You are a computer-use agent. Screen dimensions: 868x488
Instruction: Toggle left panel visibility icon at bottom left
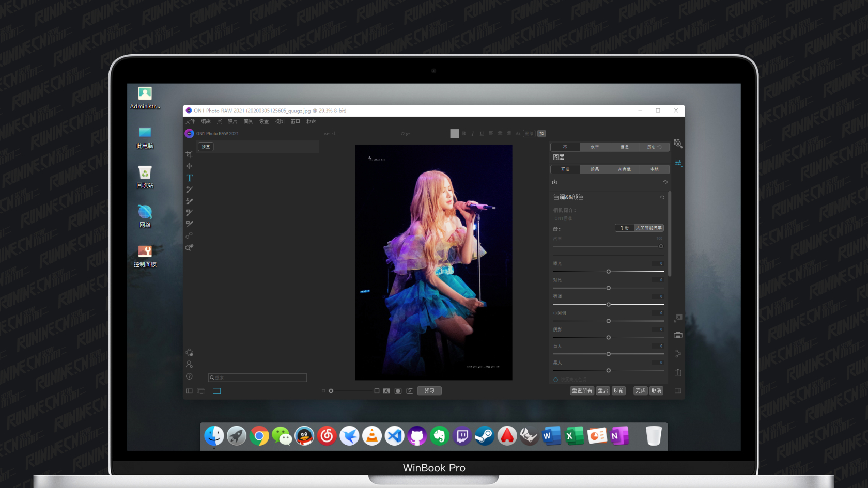coord(189,391)
